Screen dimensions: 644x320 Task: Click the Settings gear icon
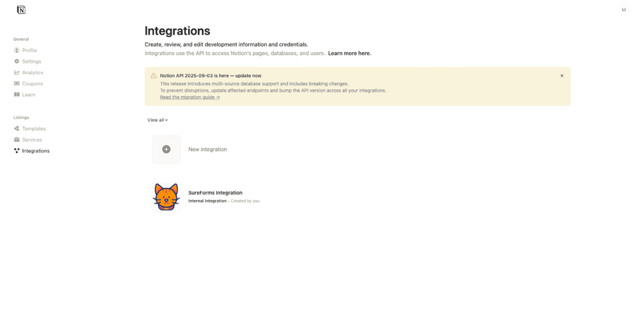tap(17, 62)
